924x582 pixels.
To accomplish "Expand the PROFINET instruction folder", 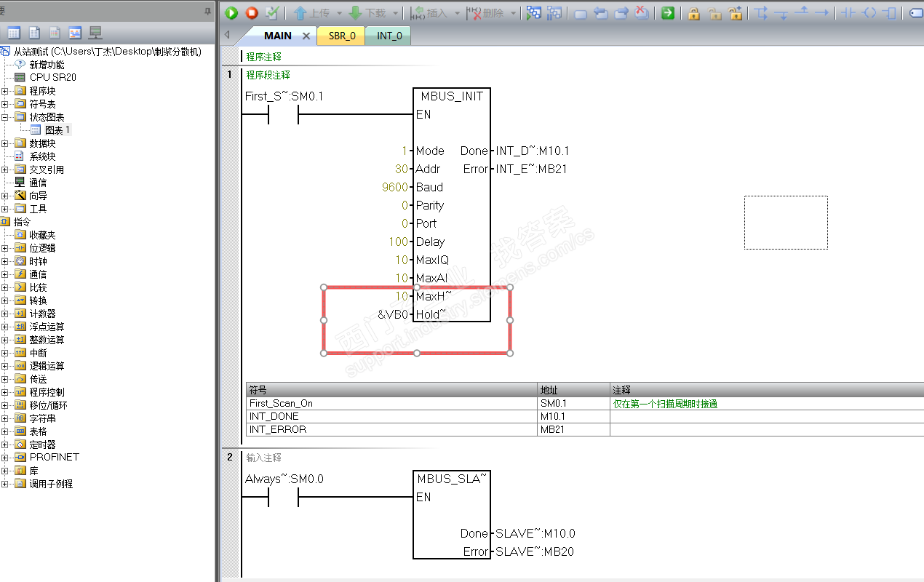I will (5, 458).
